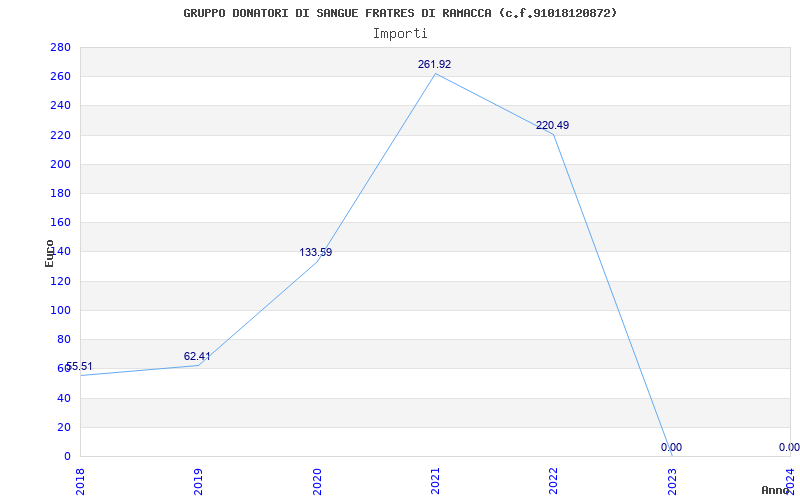This screenshot has width=800, height=500.
Task: Click the 133.59 data point label
Action: pos(315,252)
